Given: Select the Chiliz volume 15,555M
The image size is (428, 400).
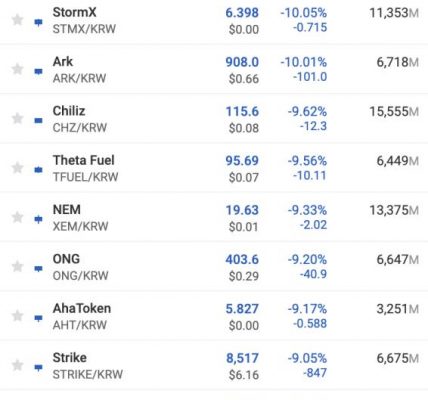Looking at the screenshot, I should point(394,111).
